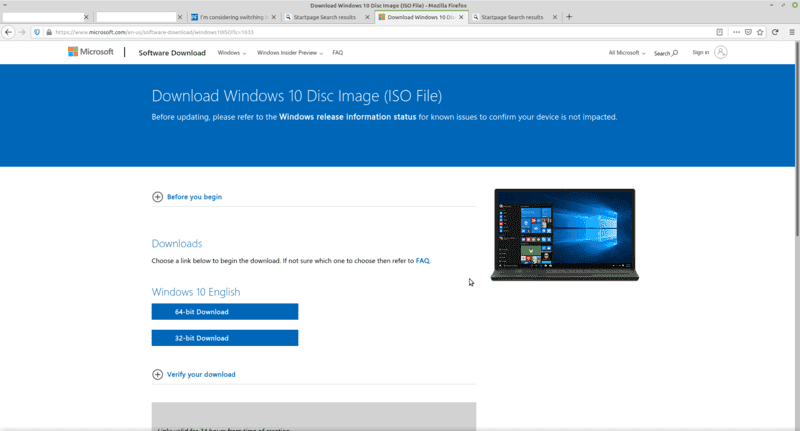Screen dimensions: 800x431
Task: Click the 32-bit Download button
Action: click(x=225, y=338)
